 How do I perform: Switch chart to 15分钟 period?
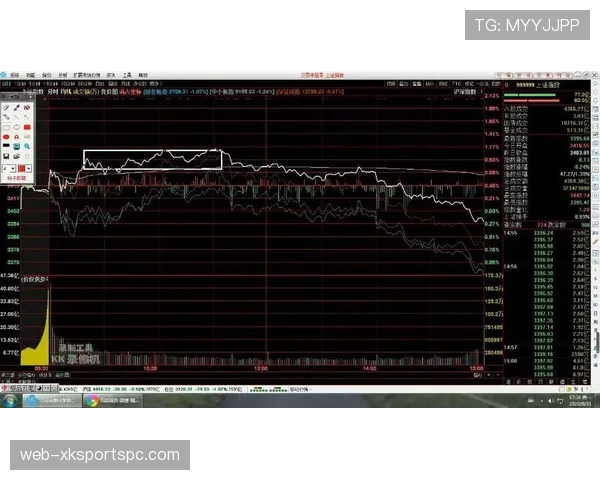click(x=51, y=83)
